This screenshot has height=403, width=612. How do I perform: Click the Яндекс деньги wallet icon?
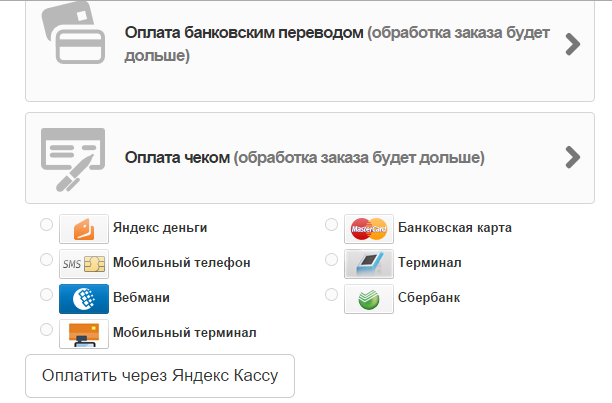tap(84, 229)
